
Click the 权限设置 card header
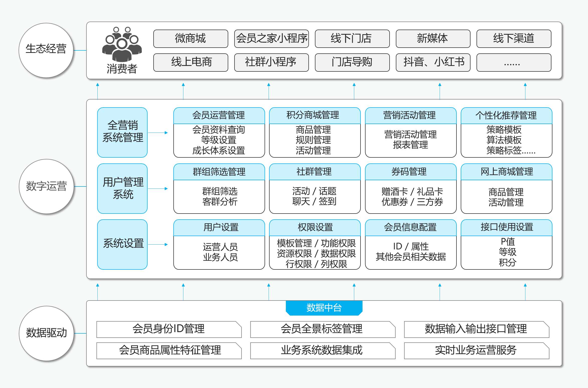pyautogui.click(x=315, y=228)
